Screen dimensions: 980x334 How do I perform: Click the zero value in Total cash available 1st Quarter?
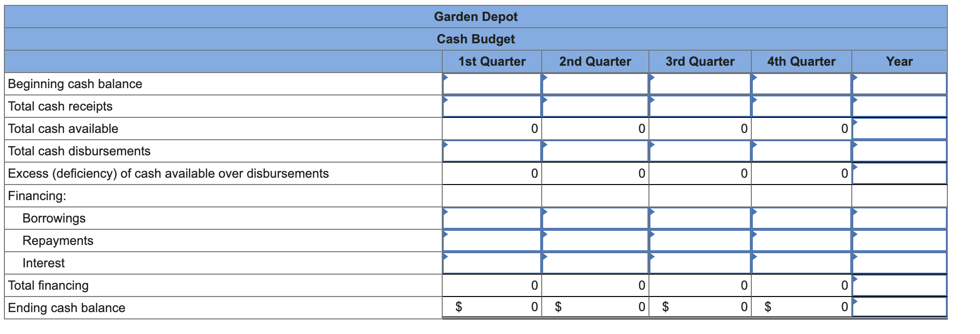coord(534,129)
